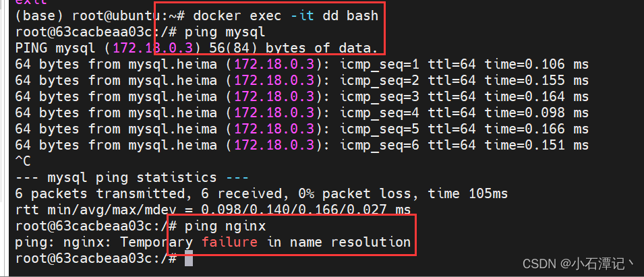The image size is (644, 277).
Task: Click the "ping mysql" command text
Action: [225, 32]
